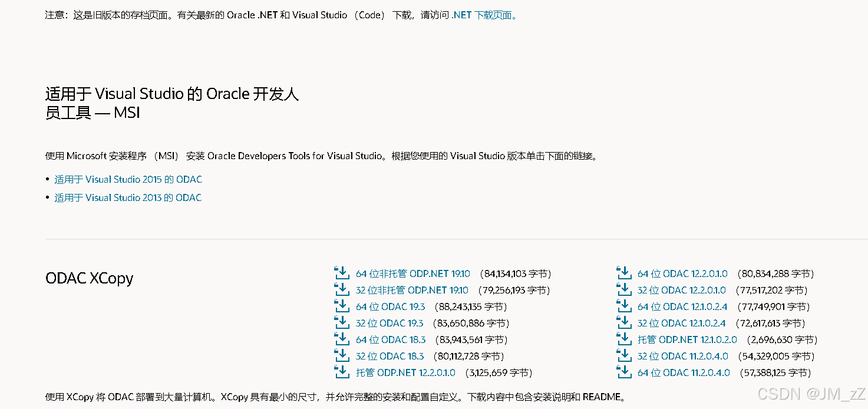The height and width of the screenshot is (409, 868).
Task: Click download icon beside 32 位 ODAC 11.2.0.4.0
Action: [623, 355]
